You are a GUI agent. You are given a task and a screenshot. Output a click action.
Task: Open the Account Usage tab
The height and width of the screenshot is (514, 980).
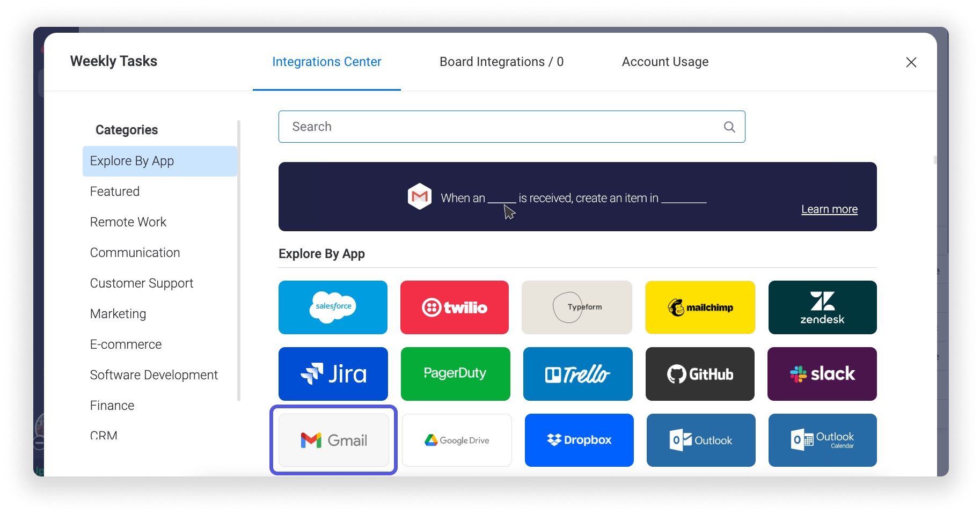click(x=665, y=62)
